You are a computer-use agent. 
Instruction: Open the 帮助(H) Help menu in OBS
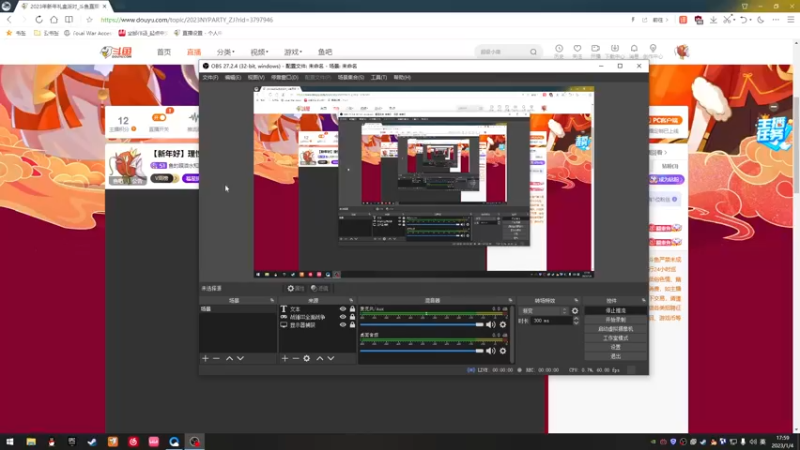pos(402,78)
